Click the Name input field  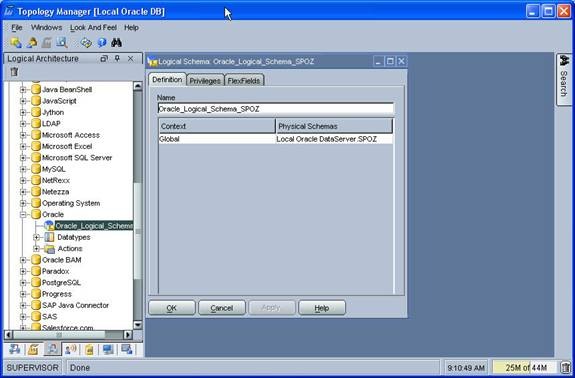[275, 109]
